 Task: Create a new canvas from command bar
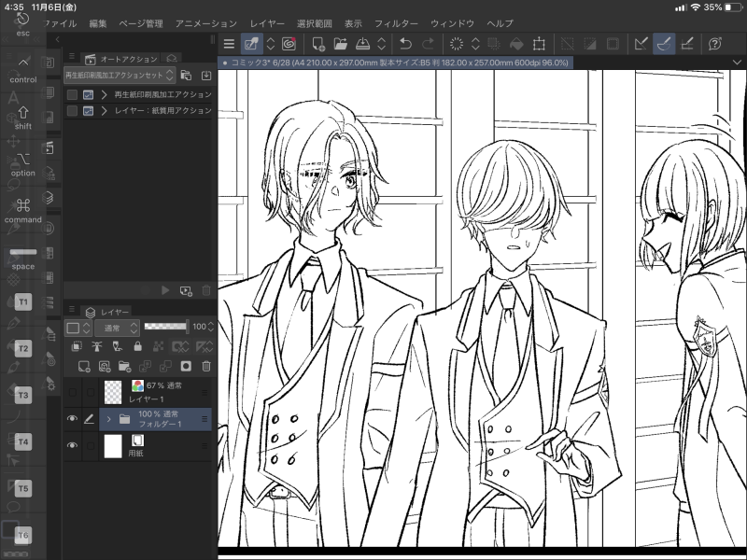(x=318, y=44)
